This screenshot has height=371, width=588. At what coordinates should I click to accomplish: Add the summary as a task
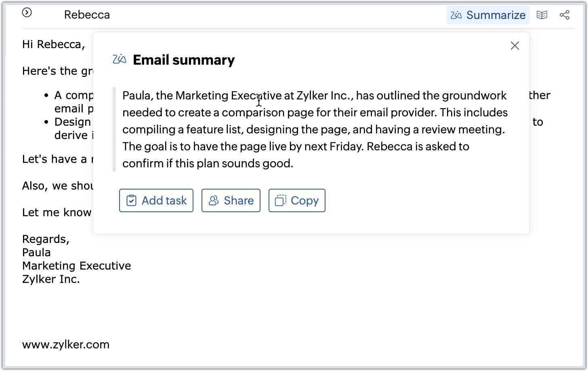tap(156, 200)
